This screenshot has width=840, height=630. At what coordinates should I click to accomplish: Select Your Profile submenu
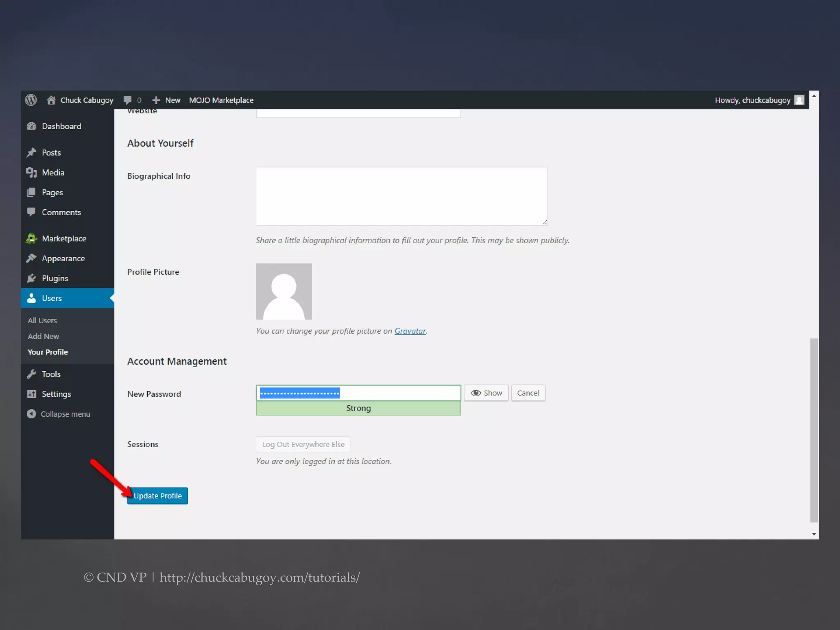tap(48, 352)
